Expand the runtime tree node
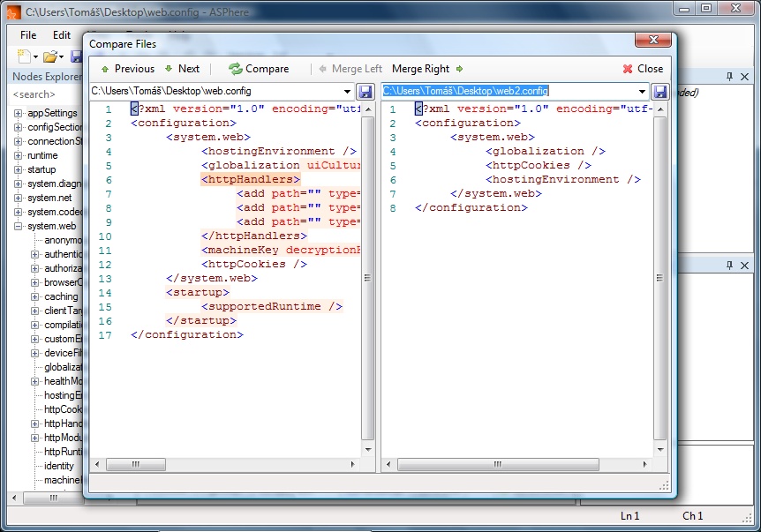This screenshot has width=761, height=532. pyautogui.click(x=18, y=155)
